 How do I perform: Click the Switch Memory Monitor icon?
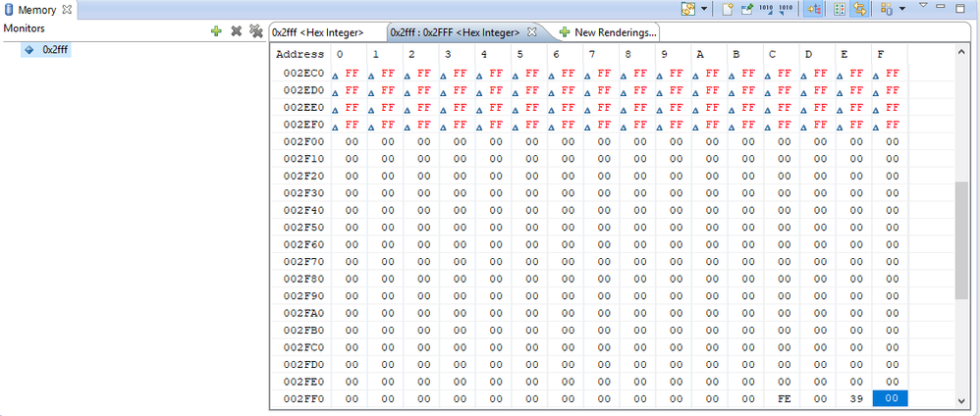coord(688,9)
